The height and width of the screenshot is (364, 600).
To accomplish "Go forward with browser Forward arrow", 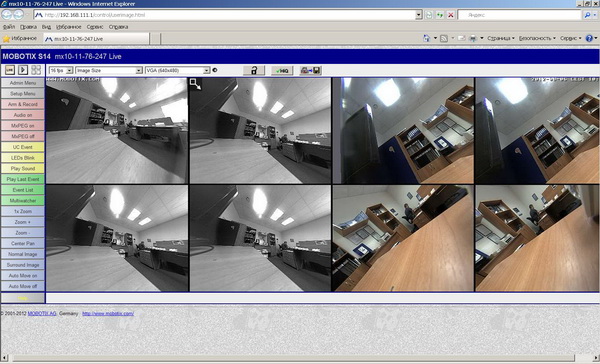I will click(18, 15).
